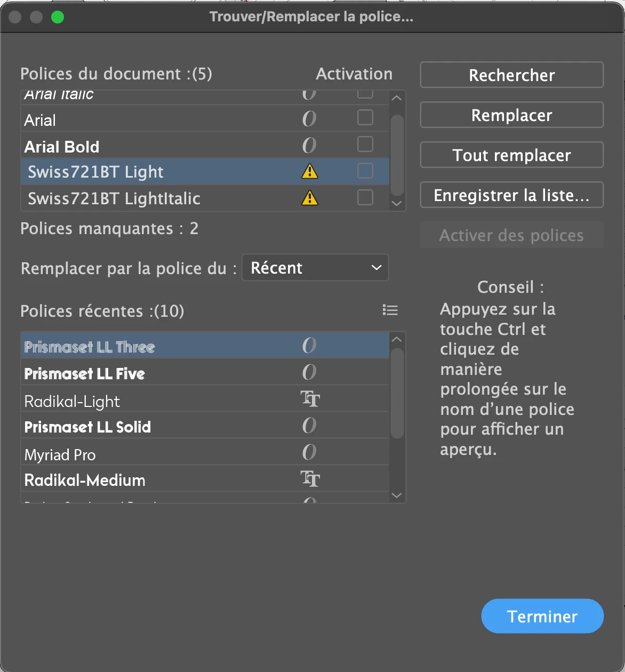Click the TrueType icon next to Radikal-Light
The image size is (625, 672).
[310, 399]
